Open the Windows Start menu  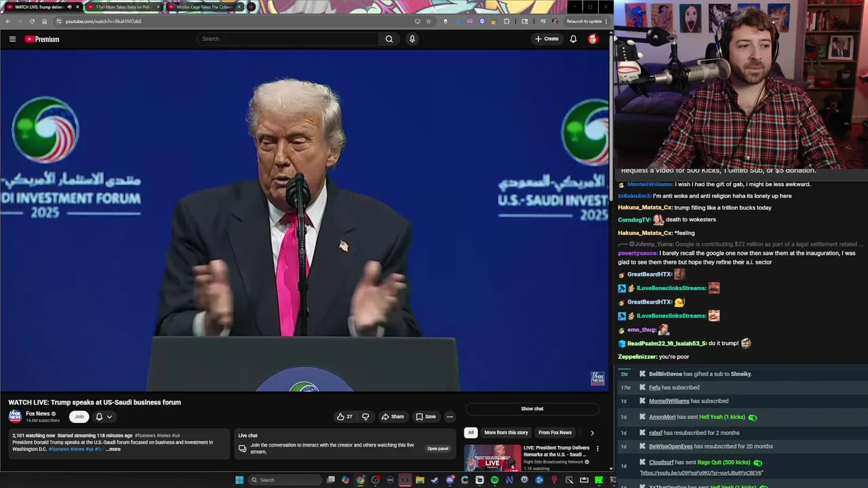(239, 480)
